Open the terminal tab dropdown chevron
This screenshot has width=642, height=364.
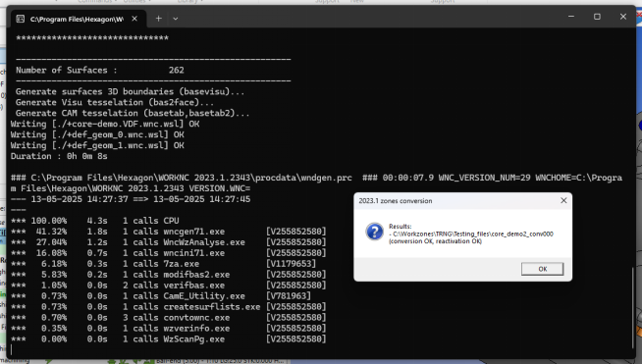click(176, 19)
